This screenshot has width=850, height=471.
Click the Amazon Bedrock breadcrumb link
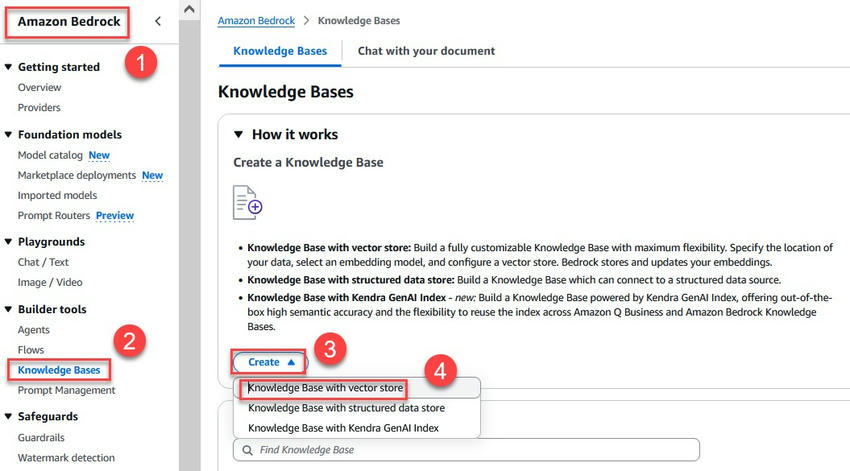[256, 21]
